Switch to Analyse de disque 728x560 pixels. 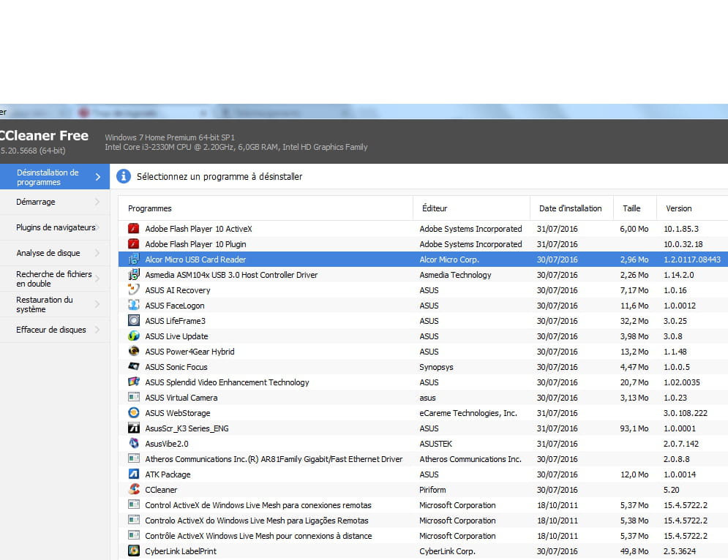55,253
